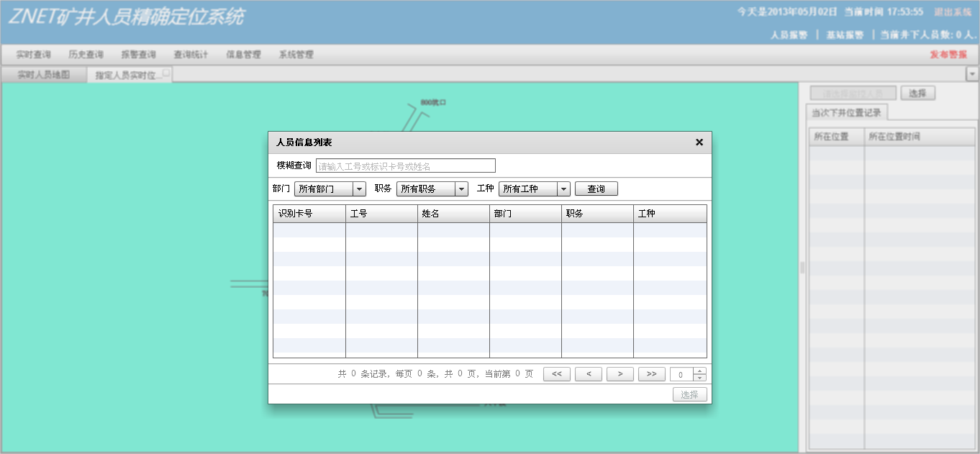
Task: Open the 实时查询 menu
Action: (x=34, y=55)
